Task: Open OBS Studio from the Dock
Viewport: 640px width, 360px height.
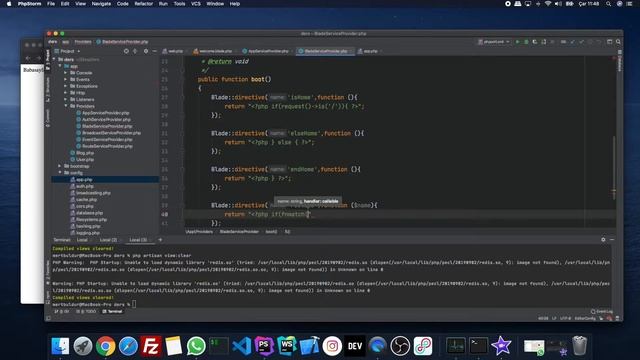Action: (x=400, y=346)
